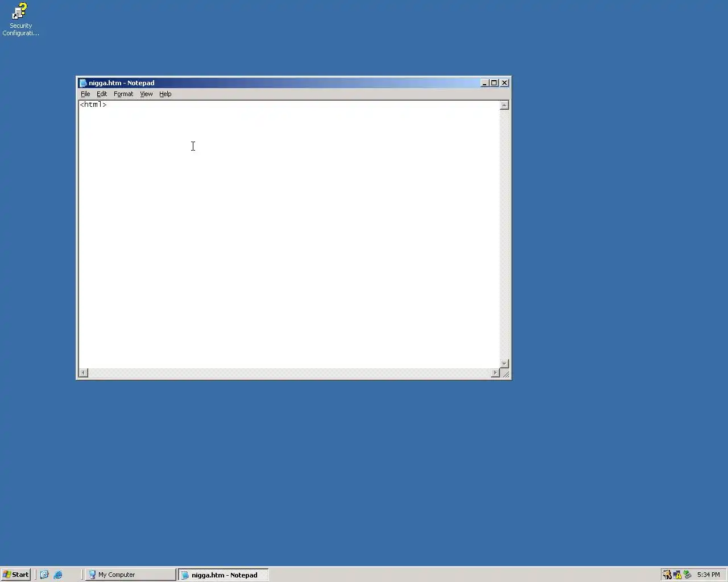The height and width of the screenshot is (582, 728).
Task: Close the Notepad window
Action: (504, 83)
